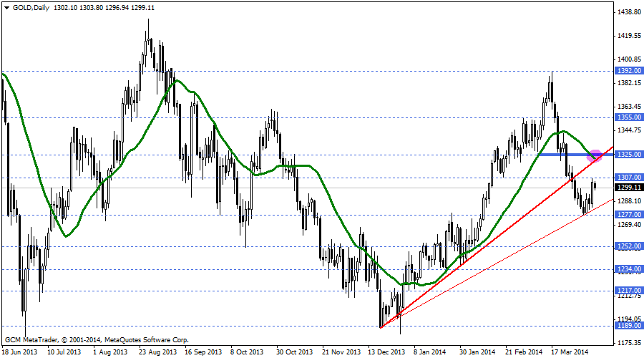
Task: Click the 30 Jan 2014 date label
Action: 477,352
